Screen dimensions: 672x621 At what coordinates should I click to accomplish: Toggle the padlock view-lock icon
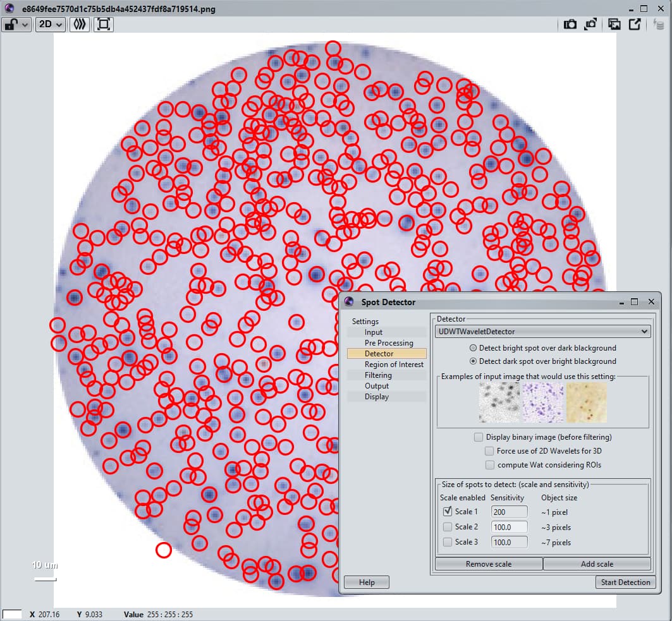(9, 24)
